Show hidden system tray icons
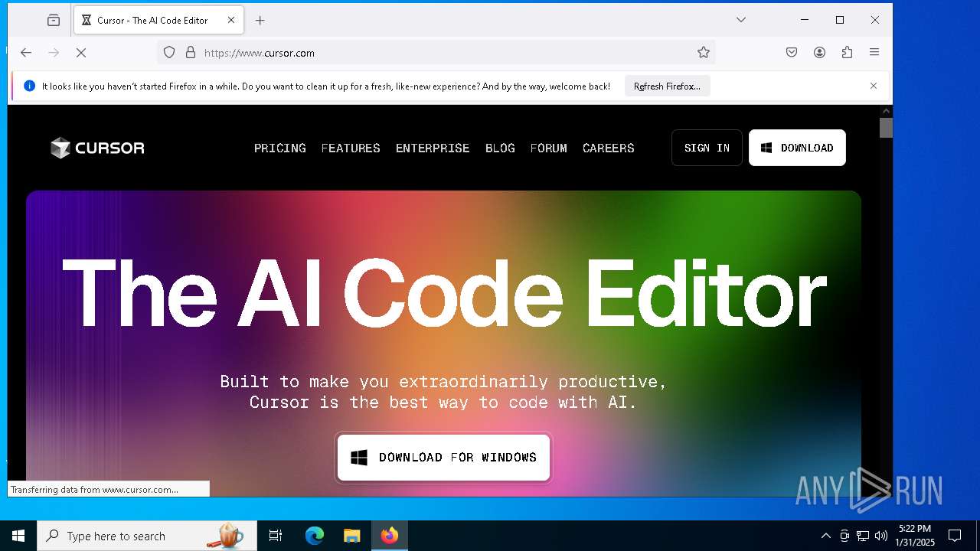Screen dimensions: 980x551 [825, 536]
